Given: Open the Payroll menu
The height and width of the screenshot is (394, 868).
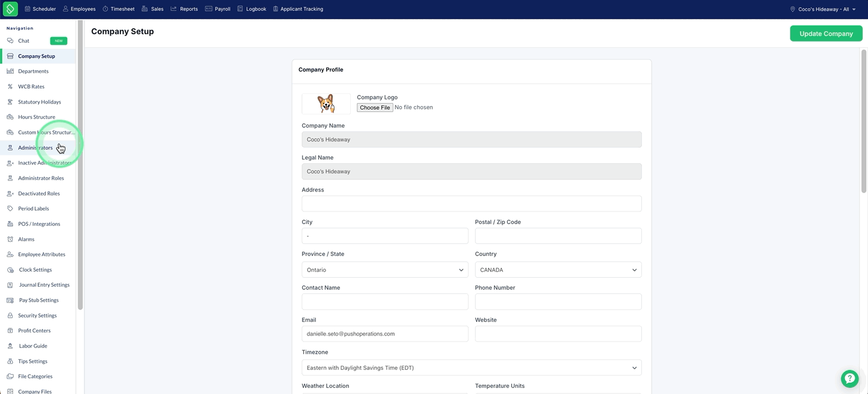Looking at the screenshot, I should click(218, 9).
